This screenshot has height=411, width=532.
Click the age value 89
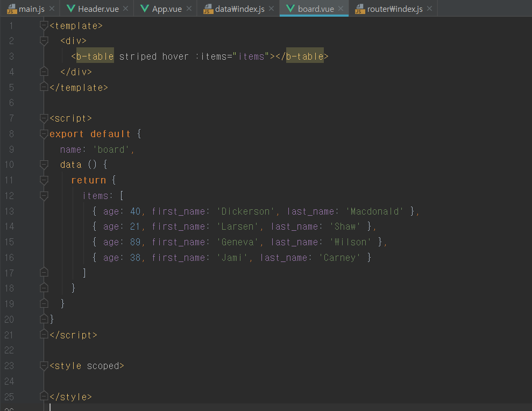point(135,242)
